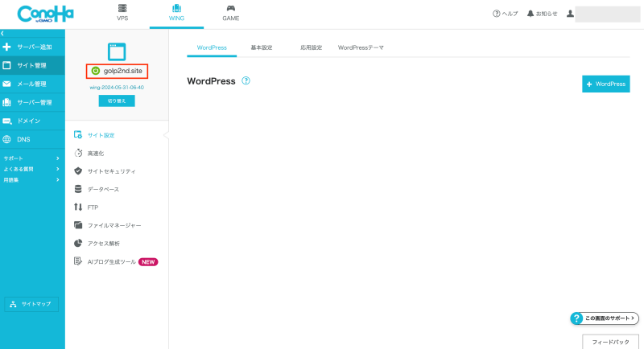This screenshot has width=644, height=349.
Task: Open サイトセキュリティ shield item
Action: coord(110,171)
